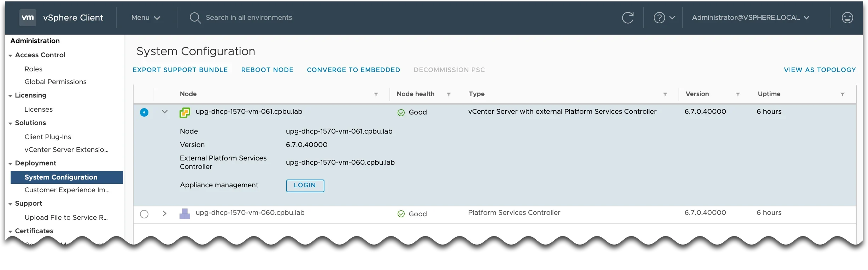Click vCenter Server node icon for vm-061
The image size is (868, 270).
tap(185, 112)
